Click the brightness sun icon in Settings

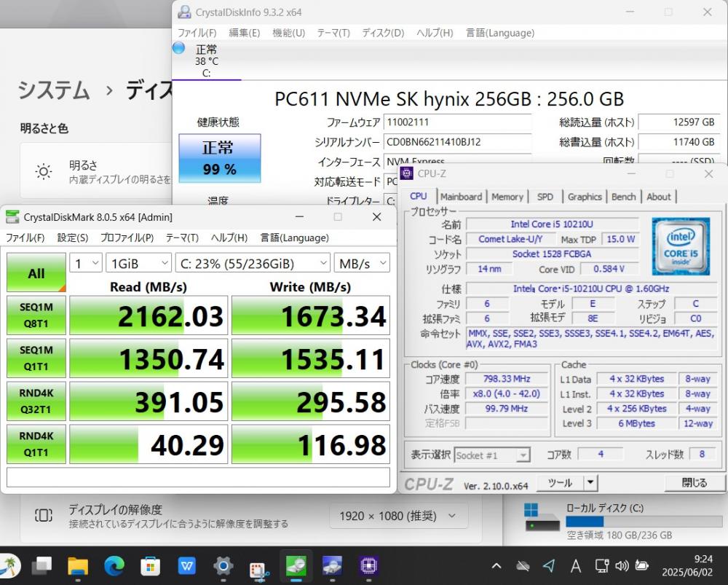[44, 171]
